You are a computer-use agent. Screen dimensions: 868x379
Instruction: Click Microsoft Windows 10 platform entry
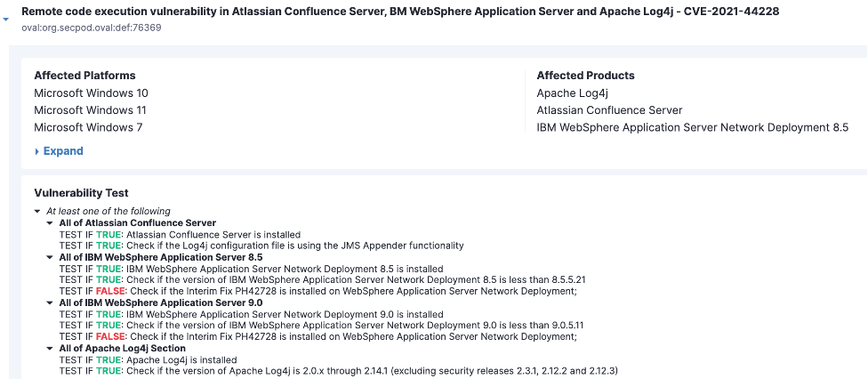pos(92,93)
